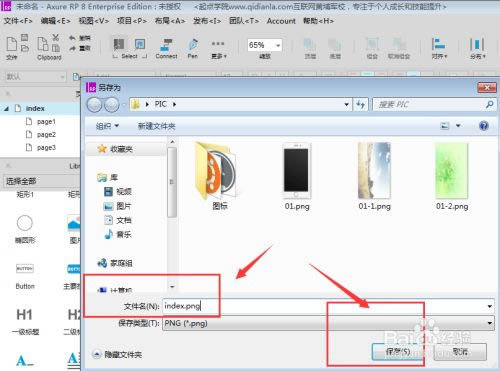Open the More tools icon
500x371 pixels.
click(x=218, y=49)
